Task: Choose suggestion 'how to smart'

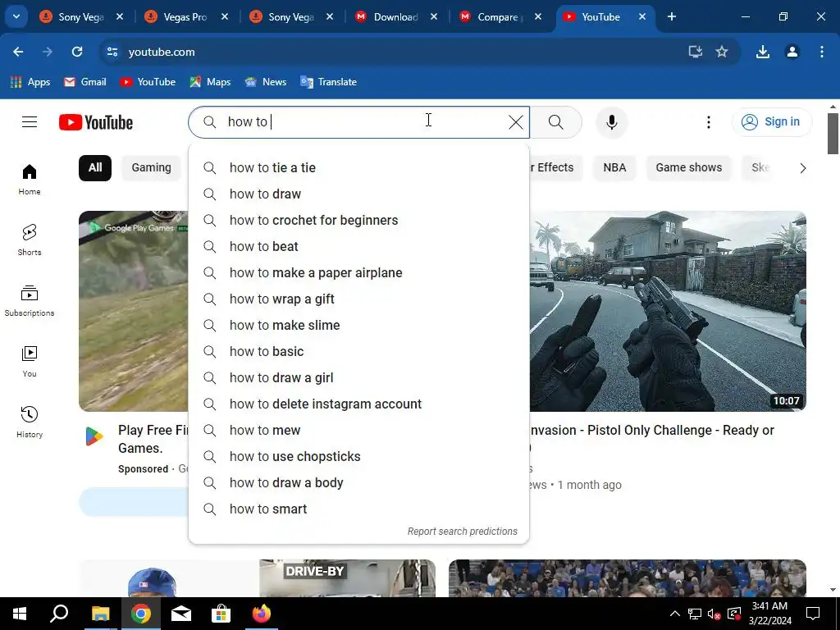Action: pos(359,509)
